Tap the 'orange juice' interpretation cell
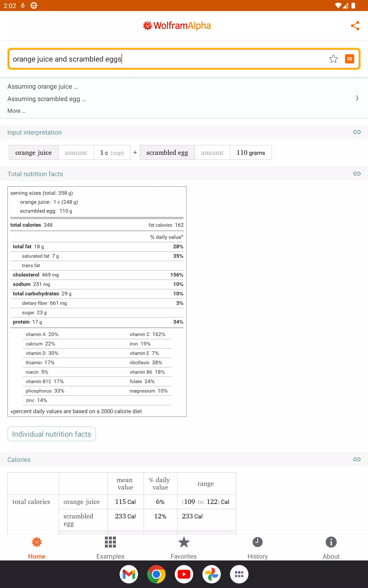368x588 pixels. pyautogui.click(x=34, y=153)
